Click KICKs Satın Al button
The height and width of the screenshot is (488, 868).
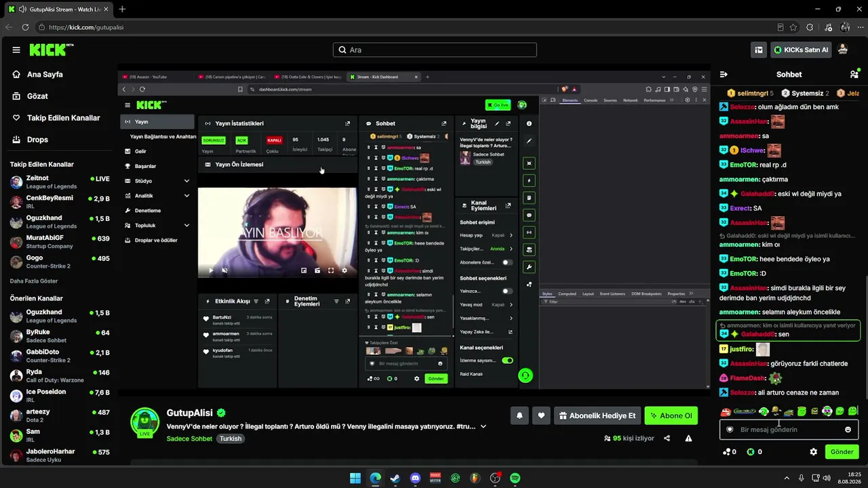point(802,49)
